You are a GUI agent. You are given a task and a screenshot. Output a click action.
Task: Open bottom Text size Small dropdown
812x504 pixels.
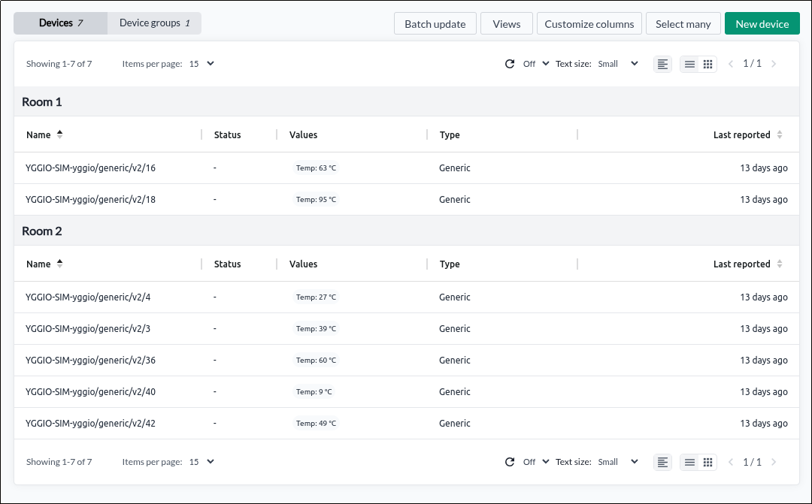click(618, 462)
